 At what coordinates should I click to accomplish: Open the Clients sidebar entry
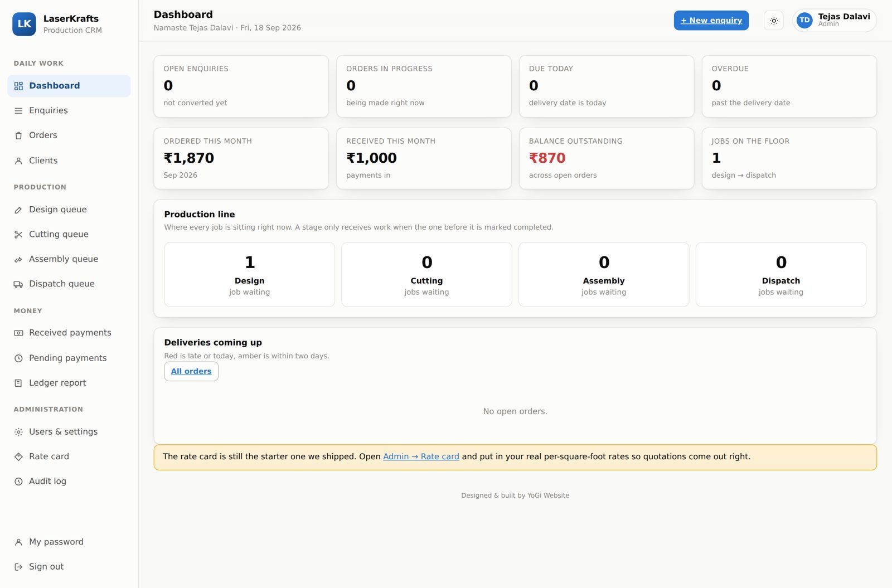point(69,161)
